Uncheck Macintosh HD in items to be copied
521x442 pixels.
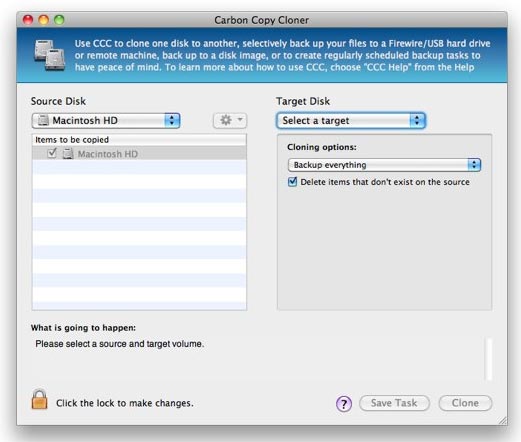coord(52,153)
